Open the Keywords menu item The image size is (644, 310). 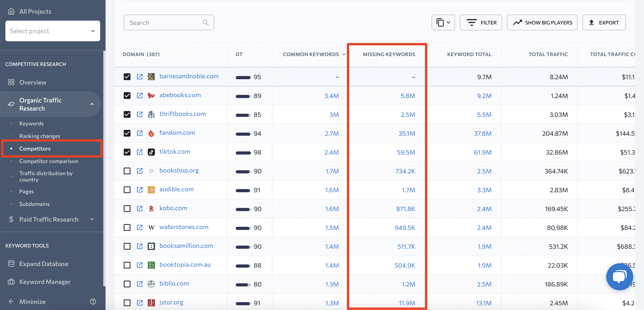click(x=31, y=123)
